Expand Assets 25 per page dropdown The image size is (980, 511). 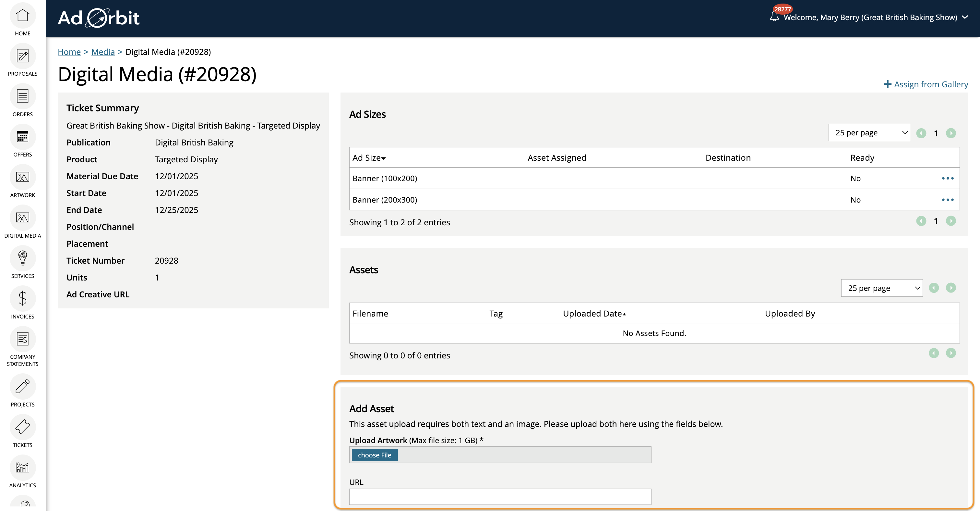tap(881, 288)
